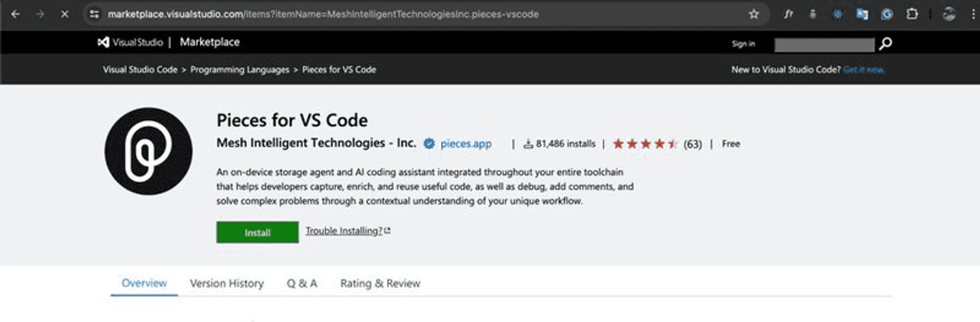Open the Google Translate extension icon
Image resolution: width=980 pixels, height=322 pixels.
[x=862, y=14]
